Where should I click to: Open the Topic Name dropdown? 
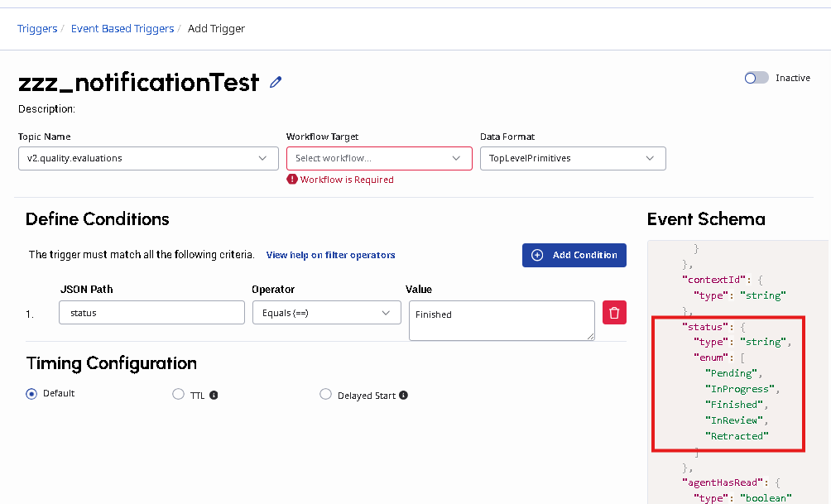click(x=148, y=158)
